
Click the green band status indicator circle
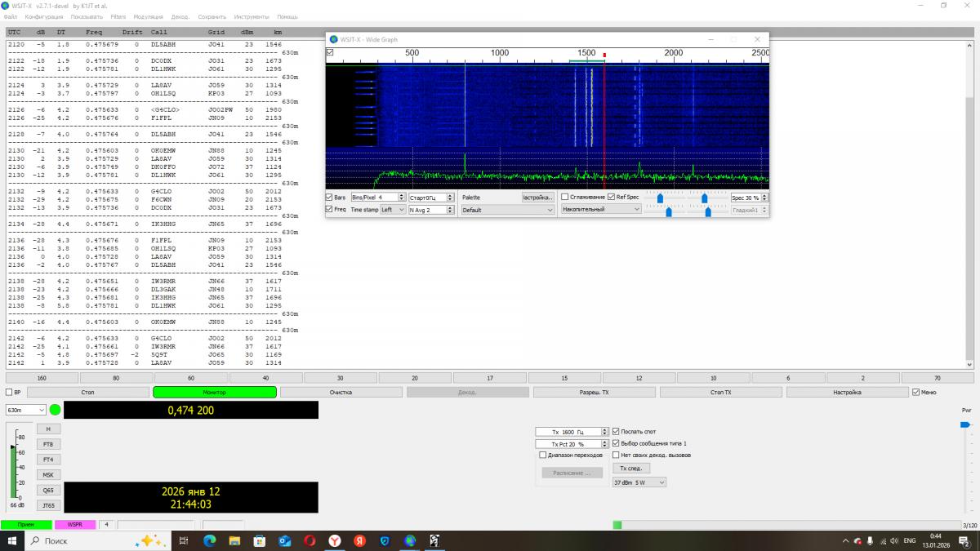click(x=55, y=410)
